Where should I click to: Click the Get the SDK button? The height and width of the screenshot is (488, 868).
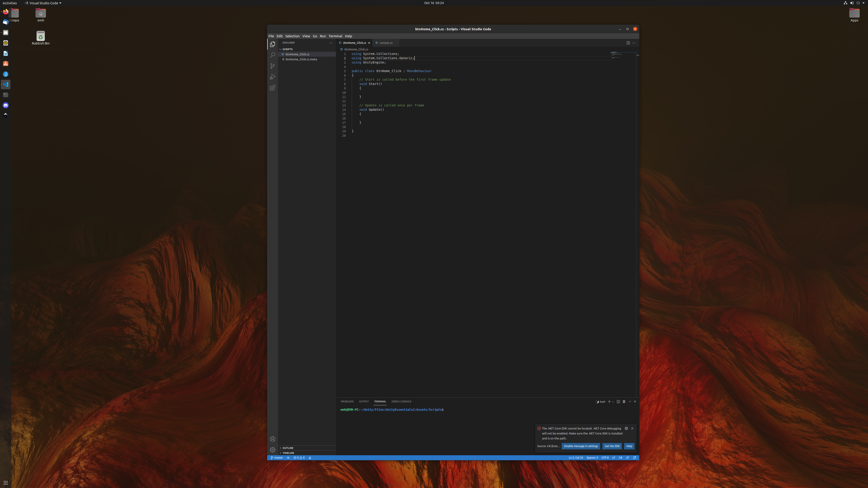(x=612, y=446)
